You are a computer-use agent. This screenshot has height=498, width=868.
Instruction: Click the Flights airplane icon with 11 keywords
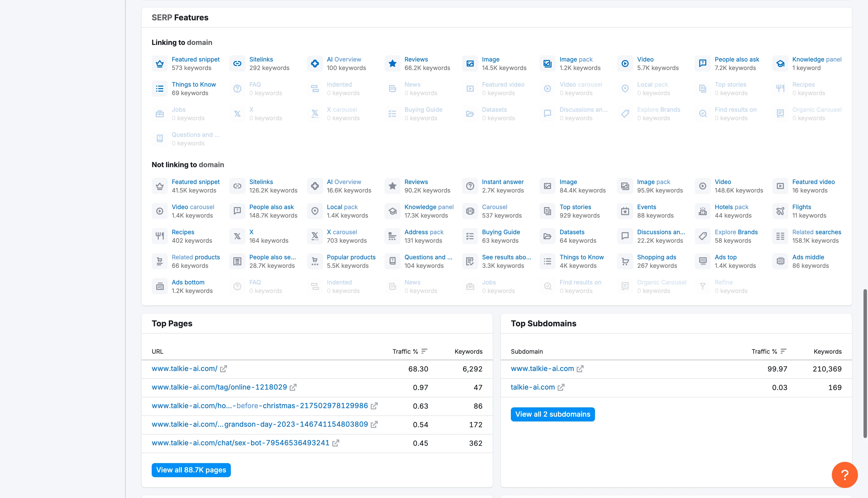[780, 211]
